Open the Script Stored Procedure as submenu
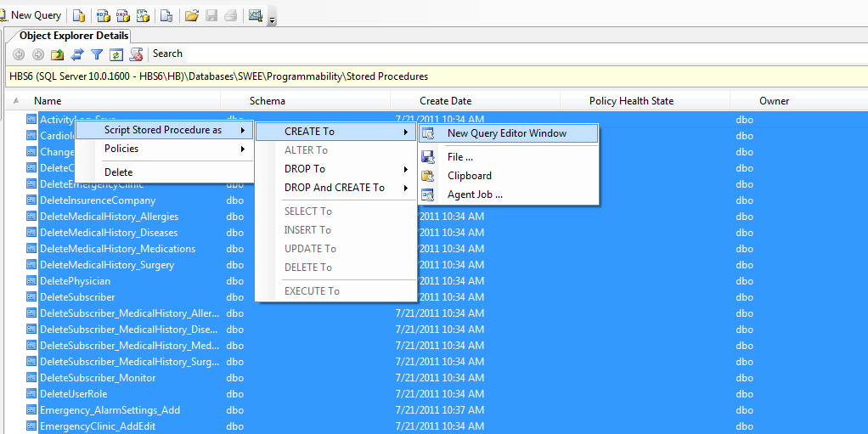 (x=165, y=130)
